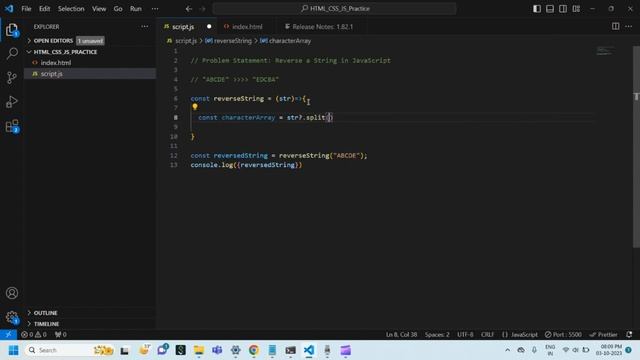The image size is (640, 360).
Task: Click the ports forwarded indicator in status bar
Action: pos(60,334)
